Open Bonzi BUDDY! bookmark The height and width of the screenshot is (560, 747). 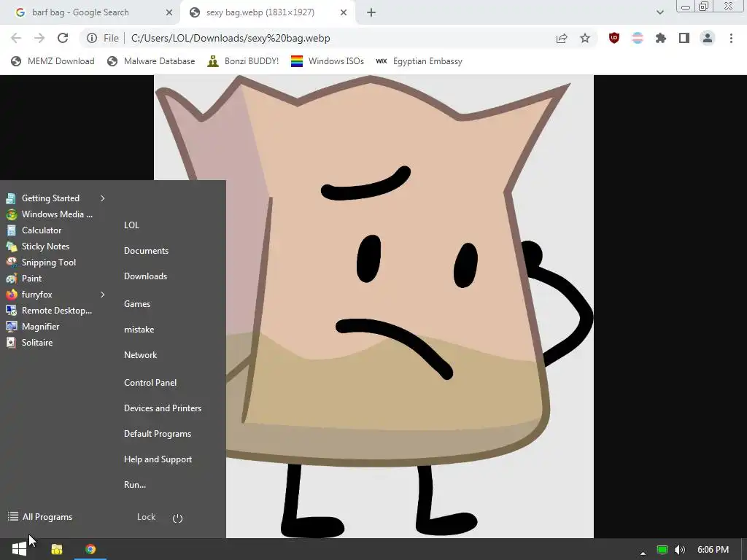coord(243,61)
